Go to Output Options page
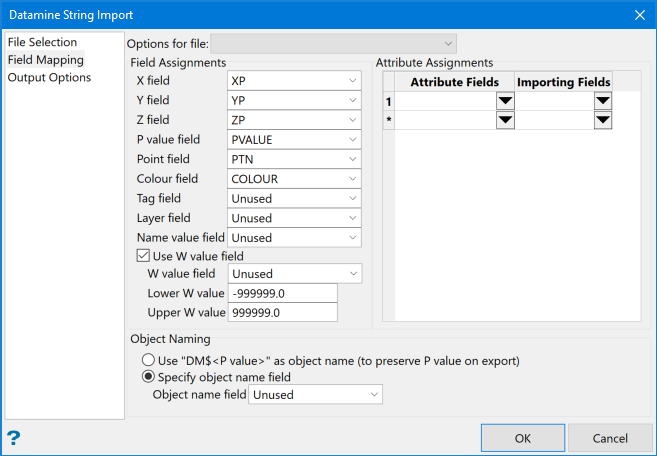Image resolution: width=657 pixels, height=456 pixels. pos(49,77)
